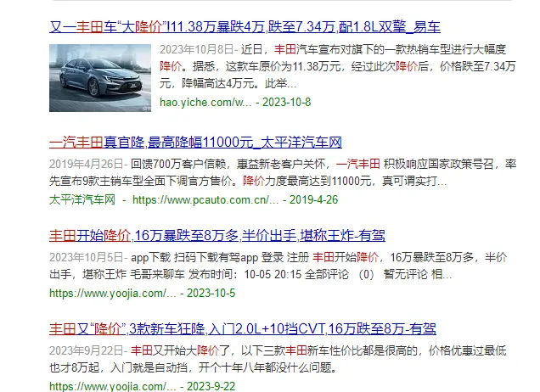Visit the hao.yiche.com source link
Viewport: 540px width, 392px height.
[205, 102]
